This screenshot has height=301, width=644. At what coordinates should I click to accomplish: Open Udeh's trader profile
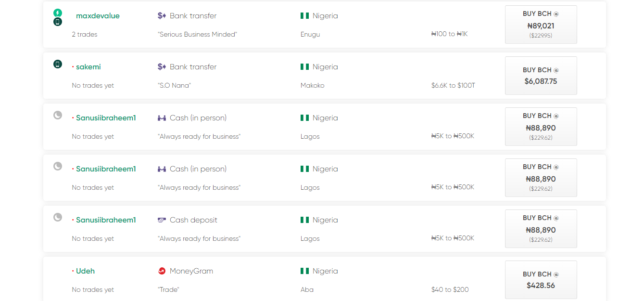point(85,271)
